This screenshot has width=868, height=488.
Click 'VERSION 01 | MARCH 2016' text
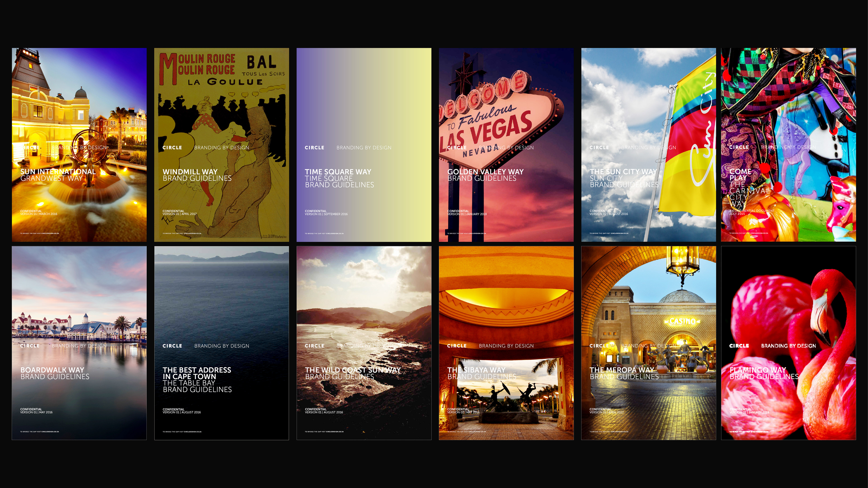pyautogui.click(x=39, y=214)
